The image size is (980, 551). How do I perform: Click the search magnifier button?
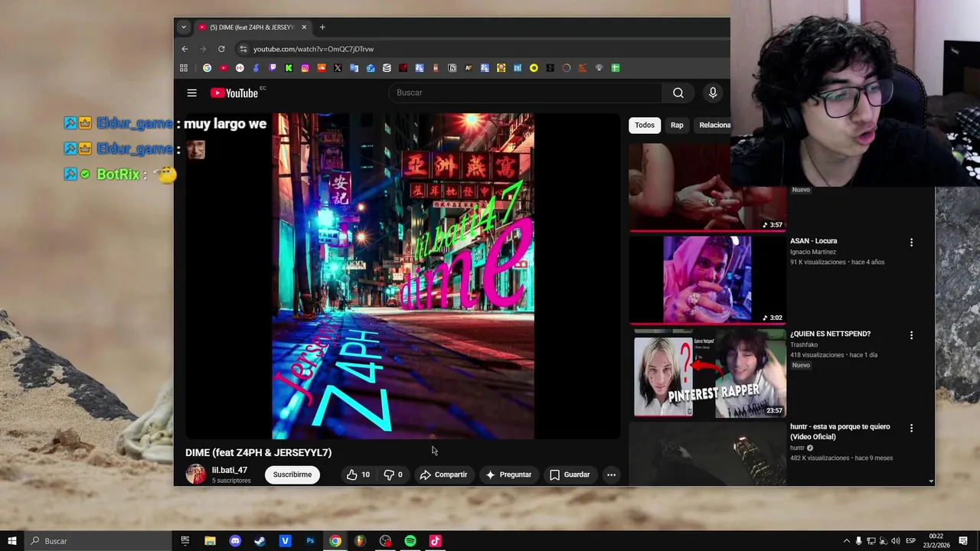[x=678, y=93]
